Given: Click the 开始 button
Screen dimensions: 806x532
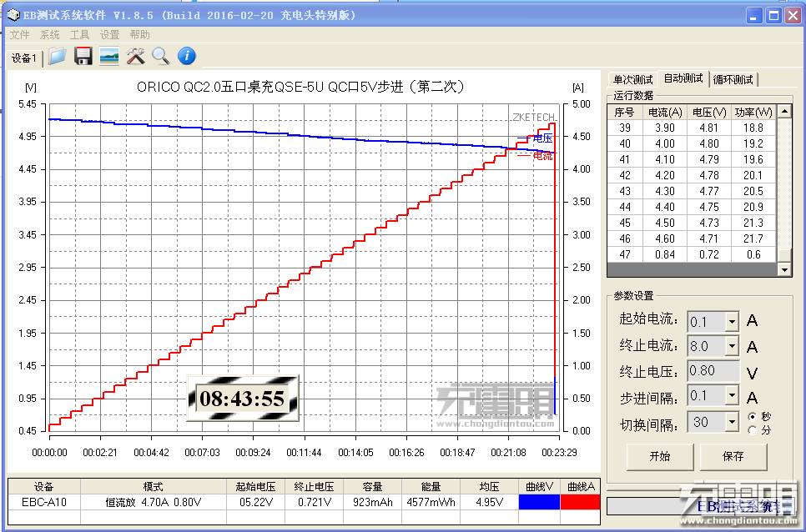Looking at the screenshot, I should coord(660,456).
